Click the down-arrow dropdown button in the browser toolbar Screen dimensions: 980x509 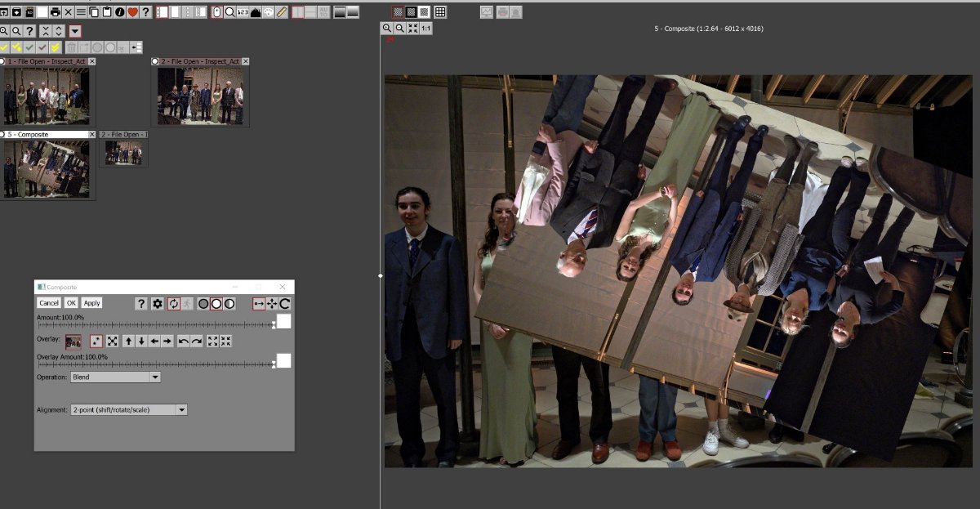click(x=75, y=31)
